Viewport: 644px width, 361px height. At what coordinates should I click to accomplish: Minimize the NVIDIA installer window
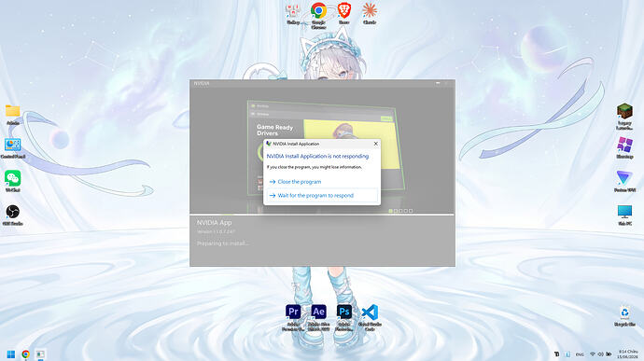(x=438, y=83)
